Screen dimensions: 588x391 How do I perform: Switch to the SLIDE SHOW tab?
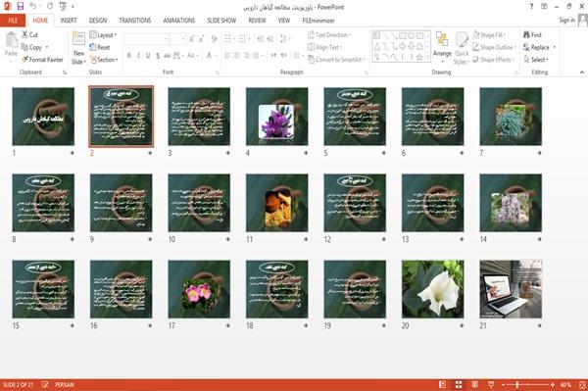tap(221, 21)
